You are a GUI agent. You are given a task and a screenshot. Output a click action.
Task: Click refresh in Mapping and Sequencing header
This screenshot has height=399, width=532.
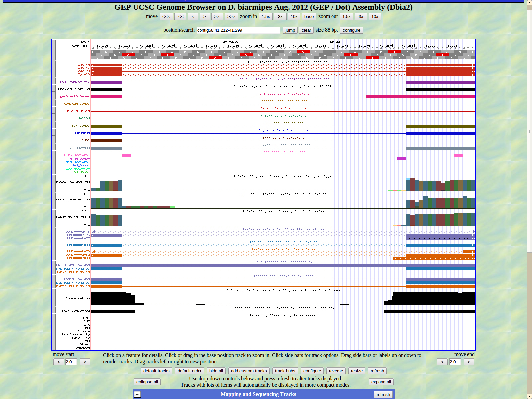click(383, 395)
